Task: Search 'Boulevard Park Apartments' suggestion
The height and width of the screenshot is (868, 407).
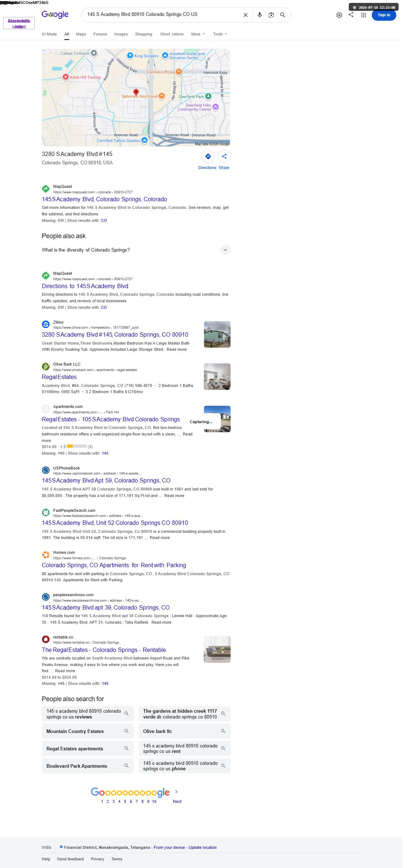Action: (x=88, y=766)
